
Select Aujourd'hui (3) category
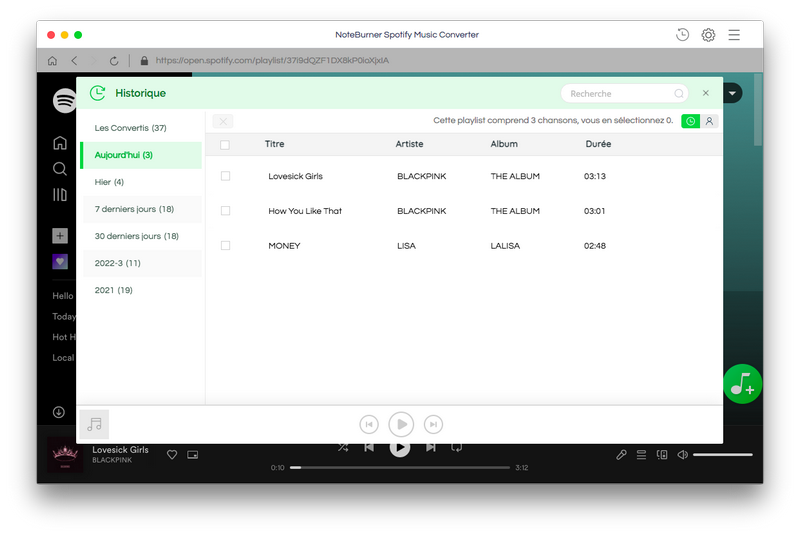[141, 155]
